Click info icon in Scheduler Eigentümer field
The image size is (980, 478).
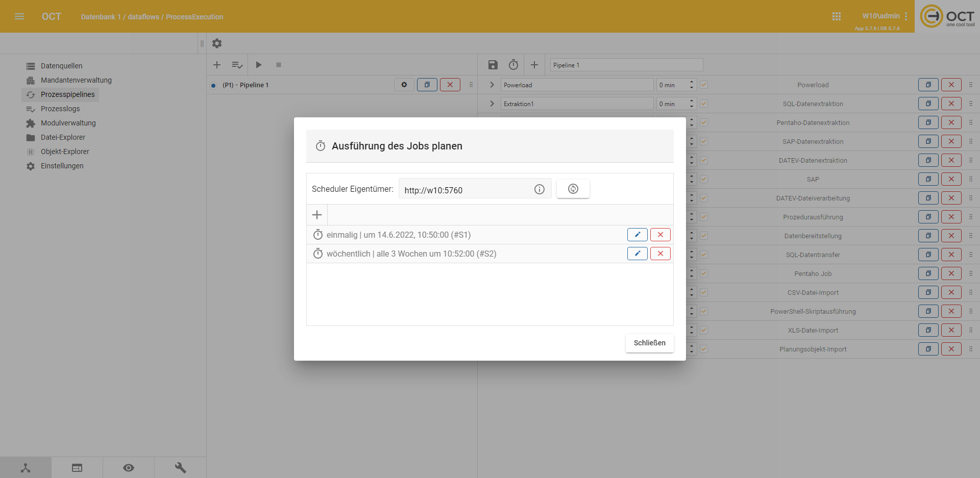pos(539,189)
